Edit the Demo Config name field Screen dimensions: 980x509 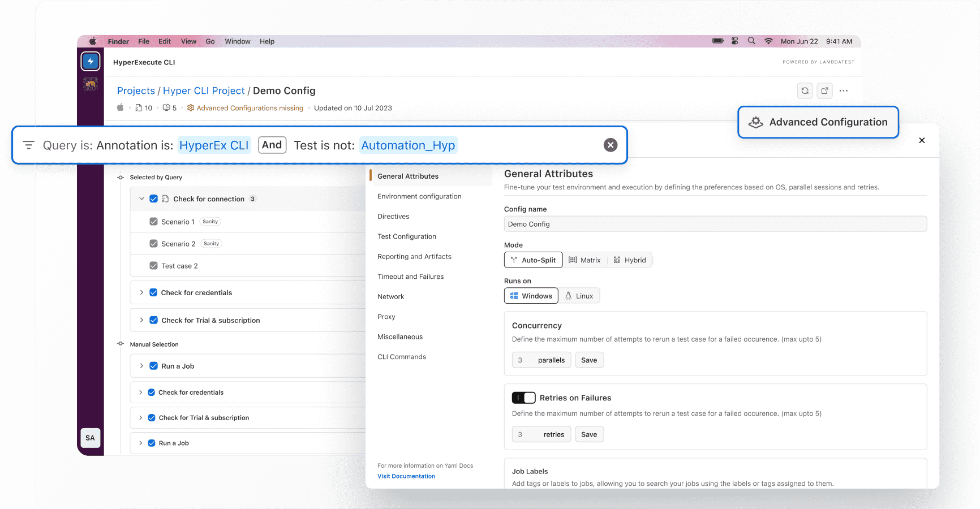tap(715, 223)
